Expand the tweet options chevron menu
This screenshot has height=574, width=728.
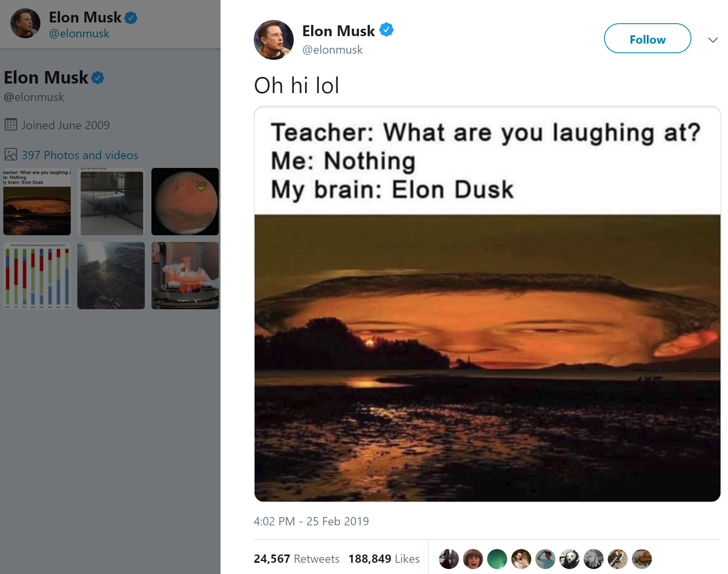(713, 40)
